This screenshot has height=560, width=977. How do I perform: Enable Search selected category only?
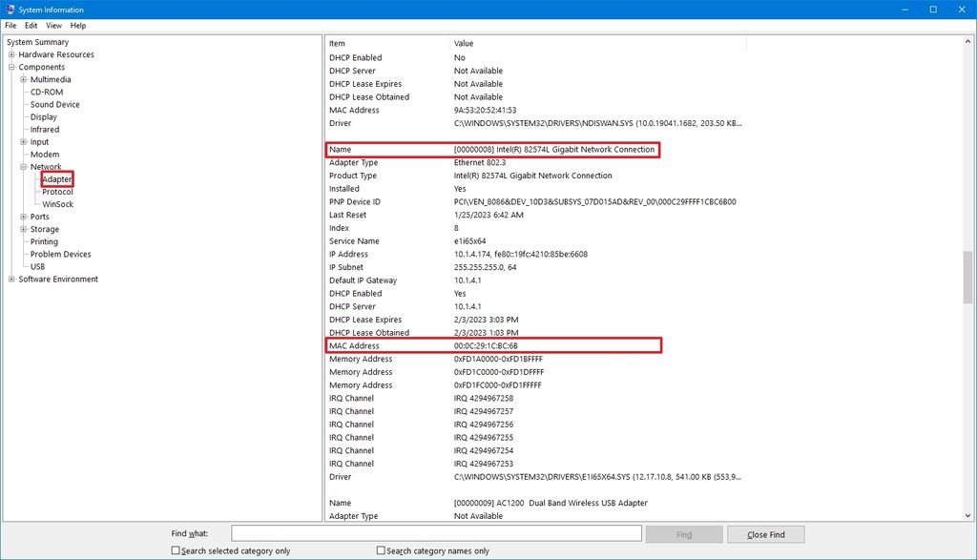(176, 550)
